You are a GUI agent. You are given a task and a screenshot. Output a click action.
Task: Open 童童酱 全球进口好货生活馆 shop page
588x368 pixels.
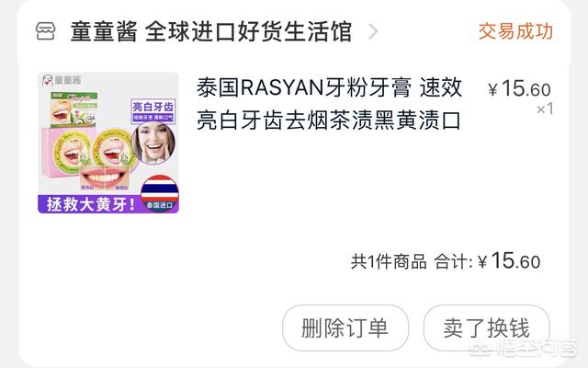pos(211,31)
